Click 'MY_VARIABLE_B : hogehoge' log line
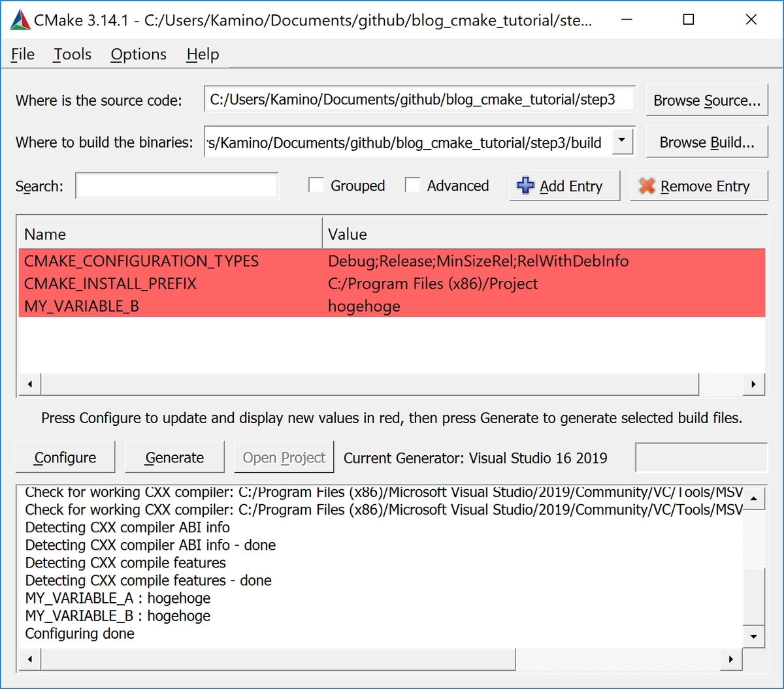This screenshot has width=784, height=689. click(118, 616)
